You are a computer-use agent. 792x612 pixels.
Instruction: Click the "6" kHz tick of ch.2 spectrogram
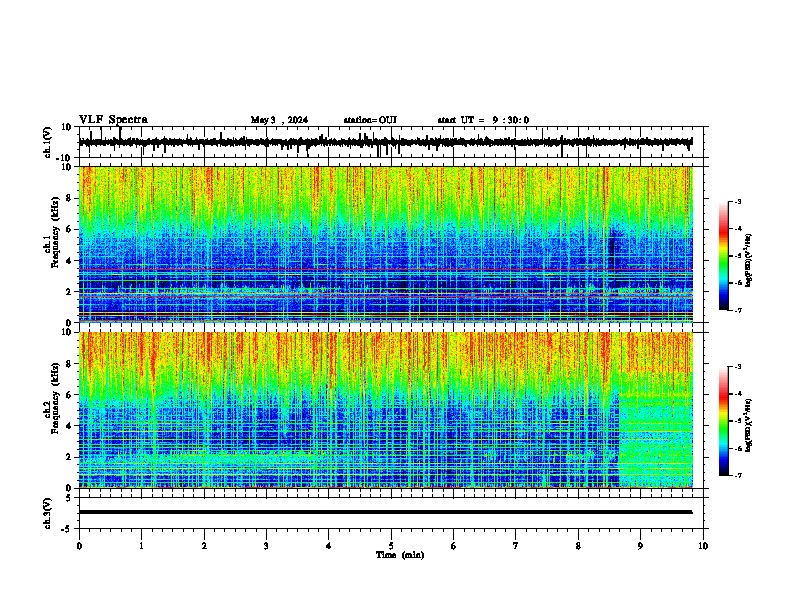click(70, 395)
